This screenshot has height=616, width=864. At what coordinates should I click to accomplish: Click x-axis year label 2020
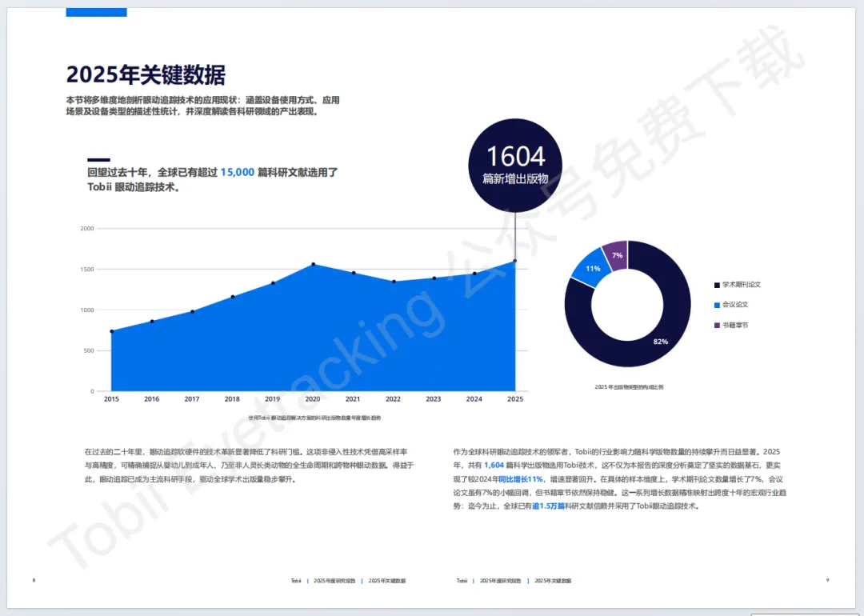coord(313,399)
